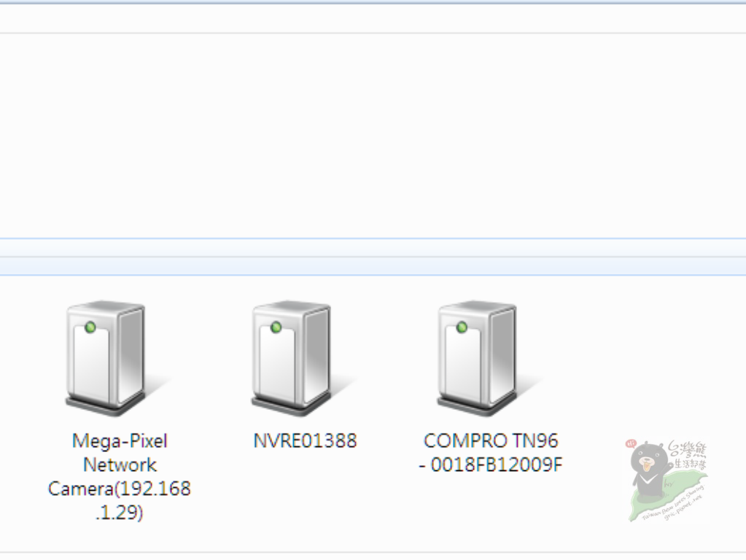
Task: Click the green light on NVRE01388 icon
Action: (276, 327)
